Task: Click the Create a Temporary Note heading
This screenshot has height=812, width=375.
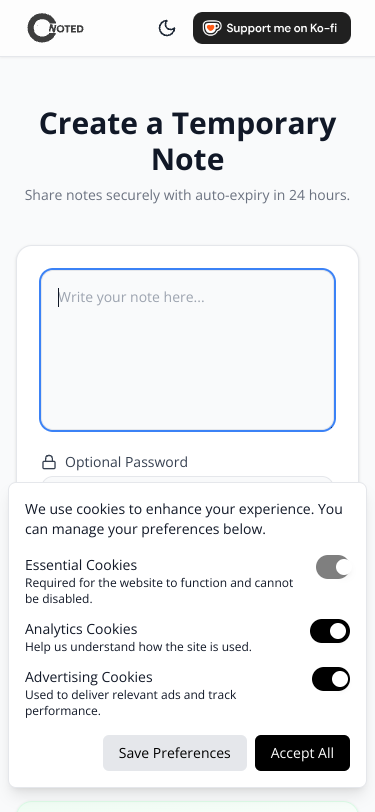Action: coord(188,141)
